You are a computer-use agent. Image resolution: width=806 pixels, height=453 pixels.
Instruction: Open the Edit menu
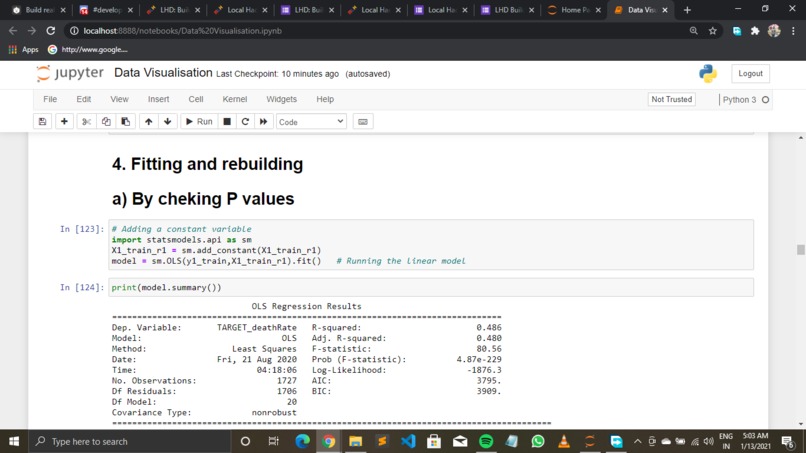[84, 99]
